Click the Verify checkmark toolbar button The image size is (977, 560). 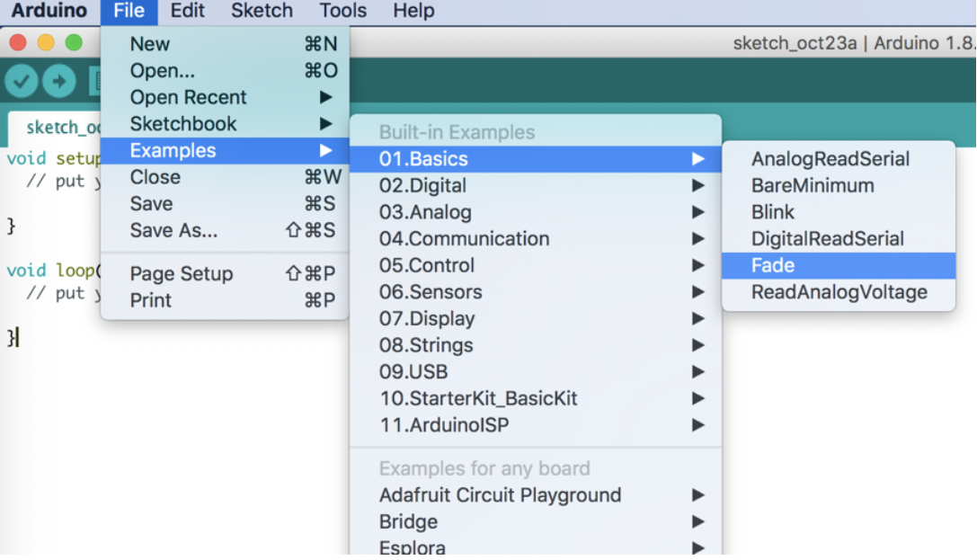(22, 81)
